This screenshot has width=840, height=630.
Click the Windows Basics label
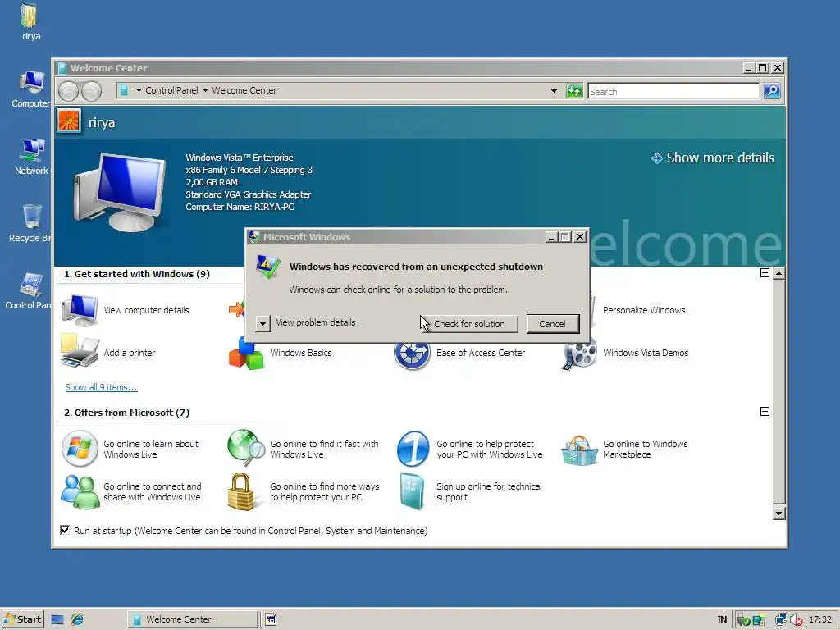(301, 353)
